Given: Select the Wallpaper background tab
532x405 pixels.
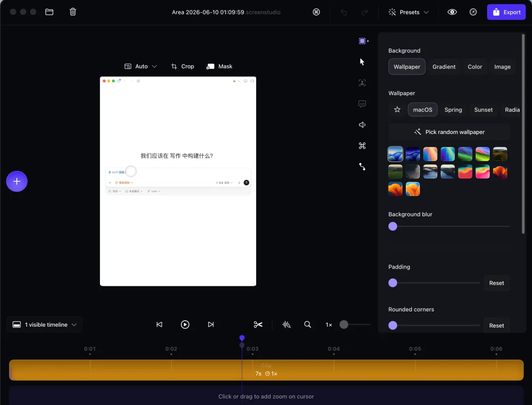Looking at the screenshot, I should point(406,67).
